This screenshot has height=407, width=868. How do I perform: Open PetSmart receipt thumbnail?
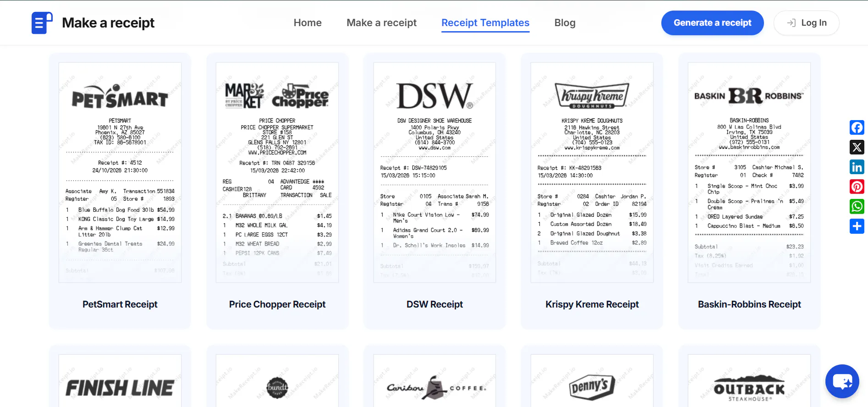tap(120, 172)
